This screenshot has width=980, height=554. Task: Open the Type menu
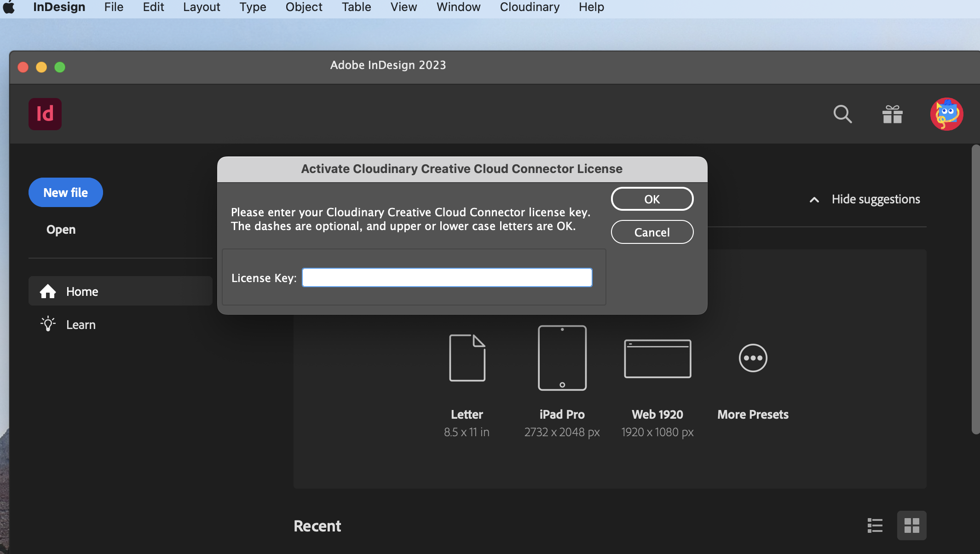(x=253, y=7)
